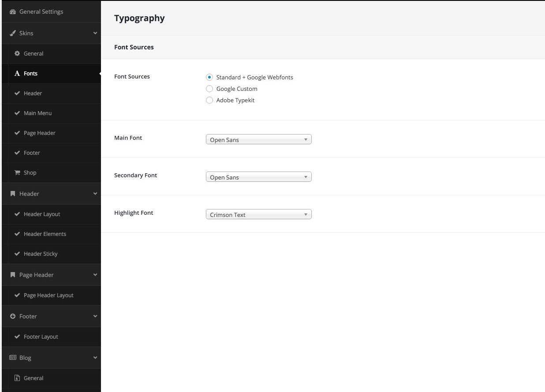Click the Shop cart icon
This screenshot has height=392, width=545.
click(17, 173)
